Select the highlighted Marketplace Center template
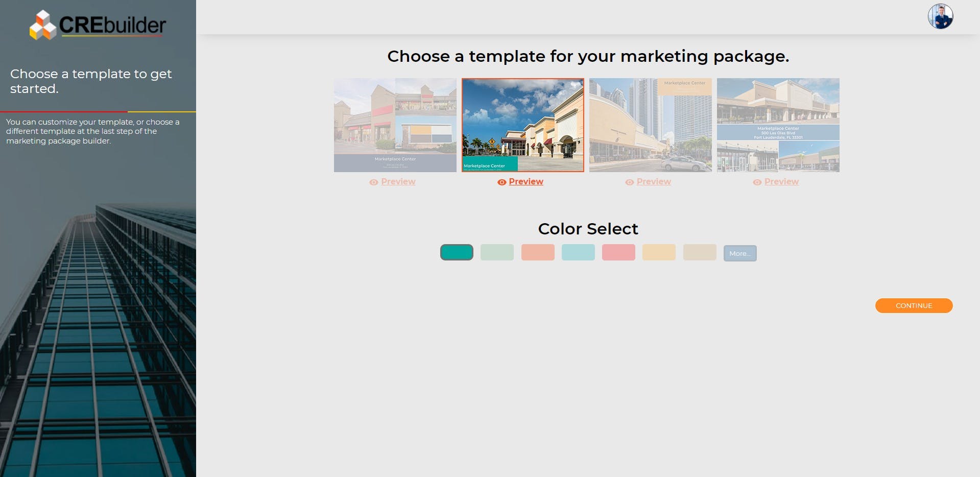 tap(522, 125)
